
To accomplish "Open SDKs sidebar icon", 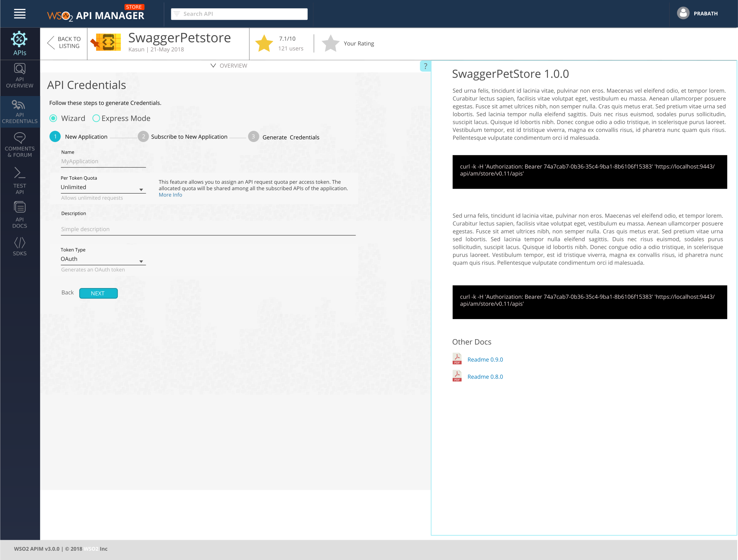I will 19,243.
